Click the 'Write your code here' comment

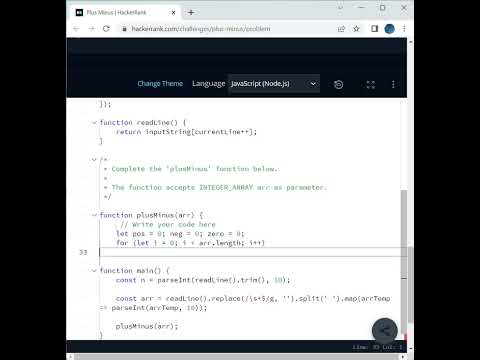tap(168, 224)
